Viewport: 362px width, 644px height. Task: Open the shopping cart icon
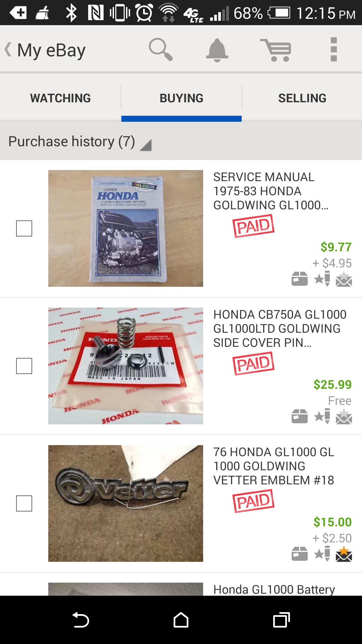(x=276, y=50)
